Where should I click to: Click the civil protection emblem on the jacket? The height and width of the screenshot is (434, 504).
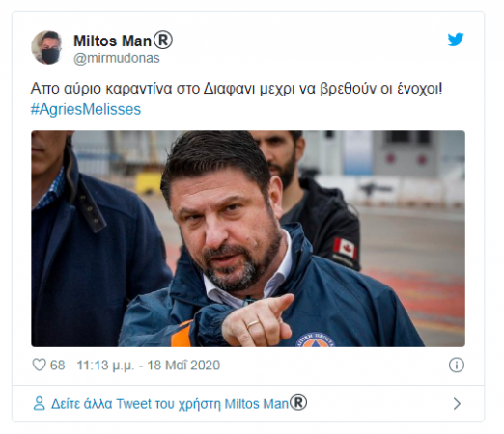(315, 339)
